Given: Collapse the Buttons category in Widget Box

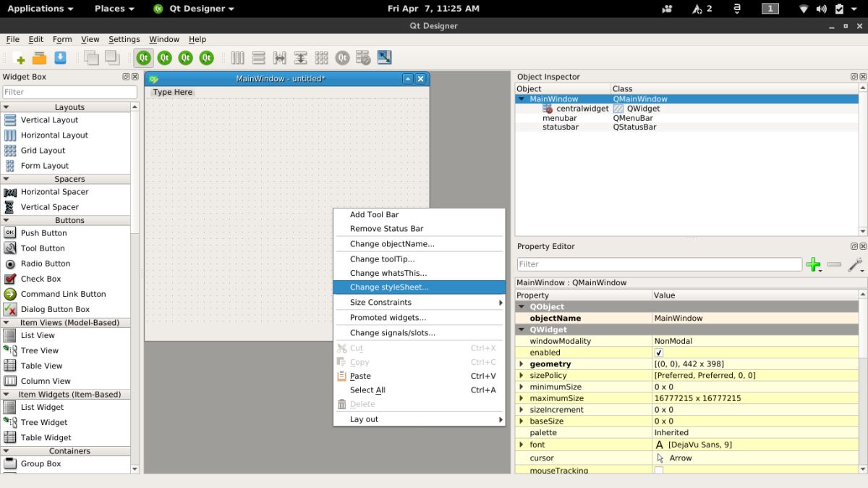Looking at the screenshot, I should click(7, 220).
